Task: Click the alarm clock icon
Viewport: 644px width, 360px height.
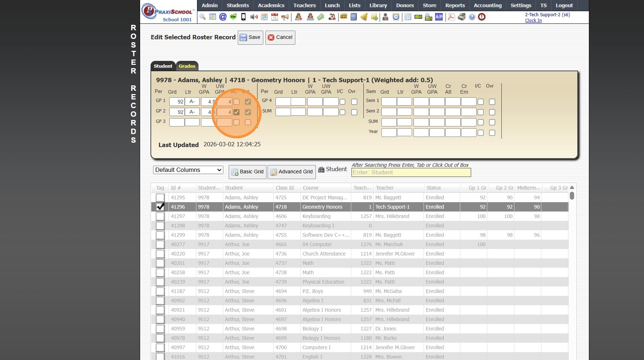Action: tap(396, 17)
